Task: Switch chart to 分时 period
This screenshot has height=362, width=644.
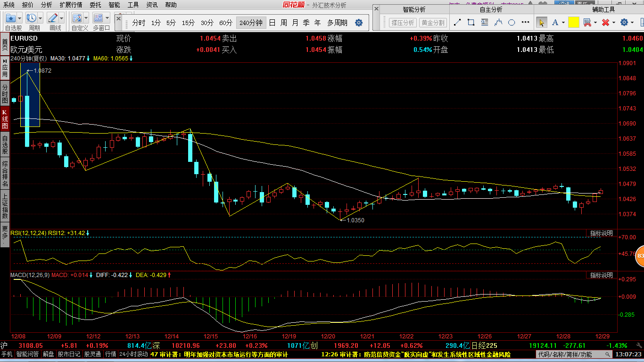Action: [139, 23]
